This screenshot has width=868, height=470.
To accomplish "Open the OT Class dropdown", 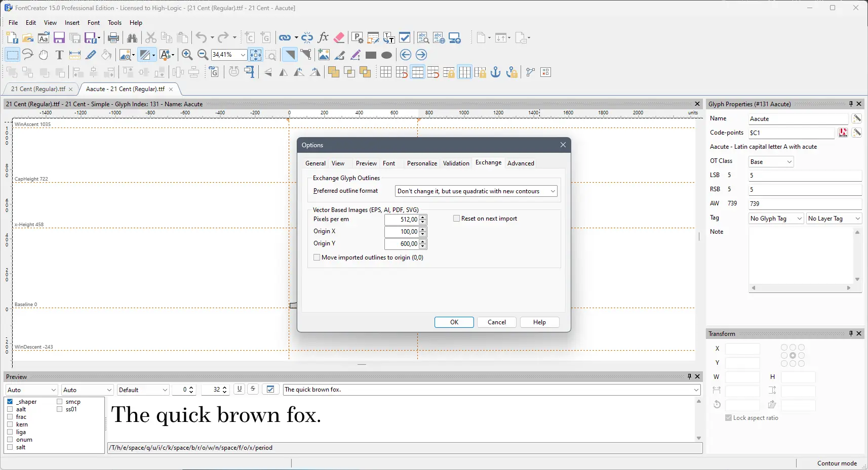I will tap(771, 162).
